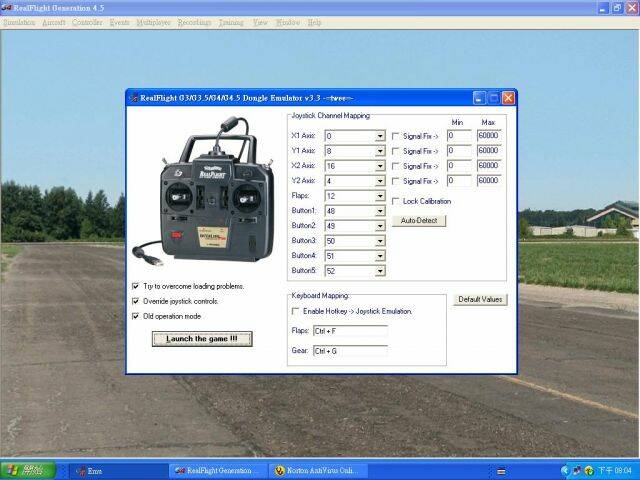The width and height of the screenshot is (640, 480).
Task: Enable Signal Fix for X1 Axis
Action: (x=395, y=136)
